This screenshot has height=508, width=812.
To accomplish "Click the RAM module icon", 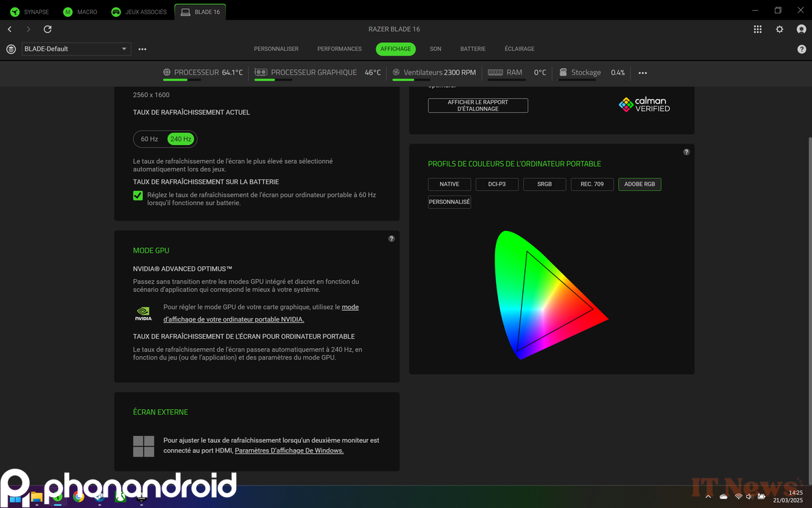I will (495, 72).
